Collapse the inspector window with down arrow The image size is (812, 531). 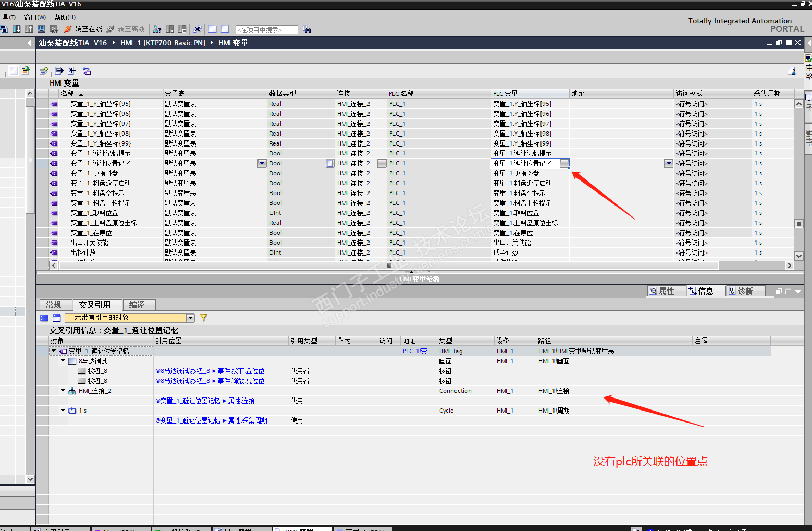[x=798, y=292]
